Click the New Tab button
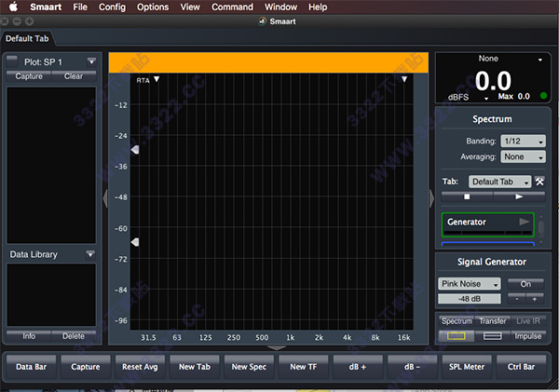This screenshot has height=392, width=559. coord(195,367)
